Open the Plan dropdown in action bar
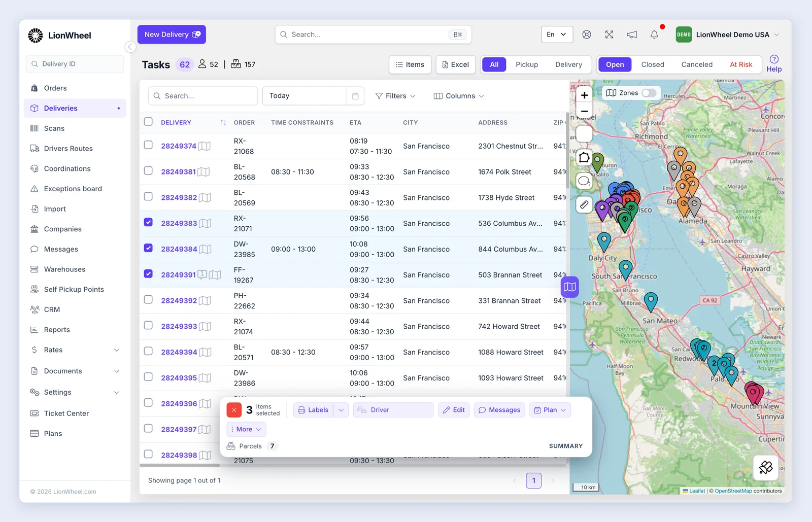Viewport: 812px width, 522px height. (x=550, y=410)
